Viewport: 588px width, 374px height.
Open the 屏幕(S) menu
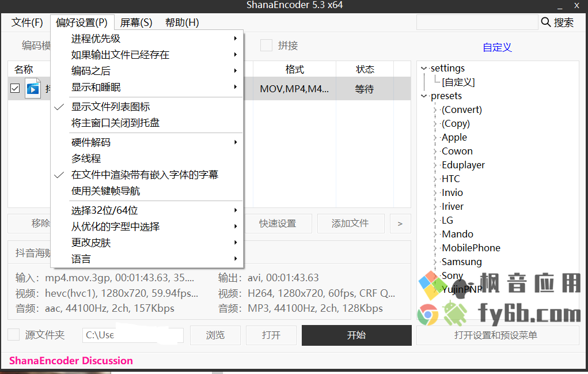136,22
